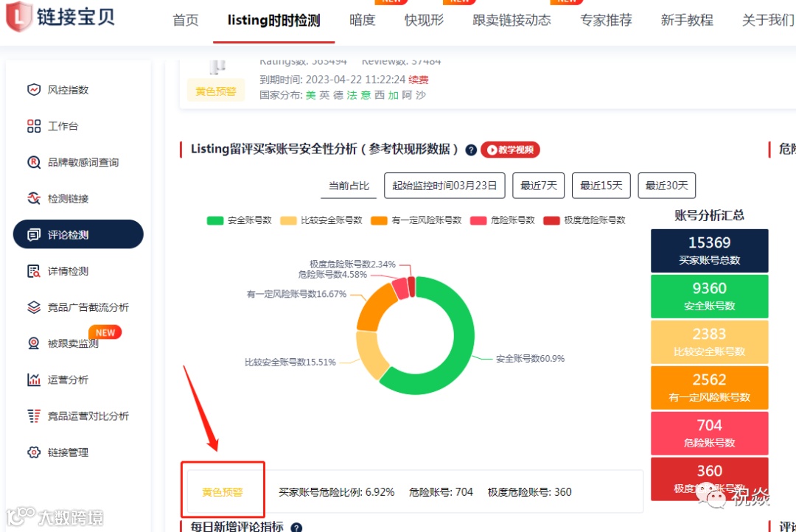Toggle 比较安全账号数 legend series
Viewport: 796px width, 532px height.
[x=321, y=220]
